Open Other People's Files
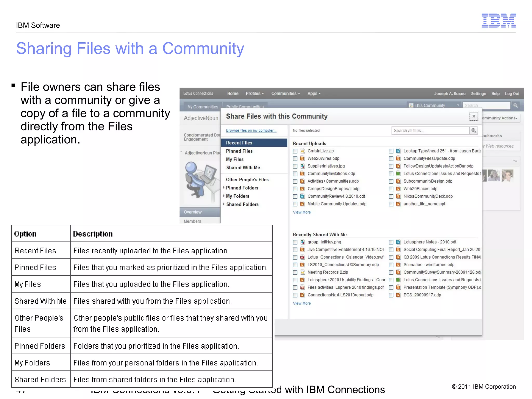This screenshot has width=532, height=399. [x=247, y=180]
